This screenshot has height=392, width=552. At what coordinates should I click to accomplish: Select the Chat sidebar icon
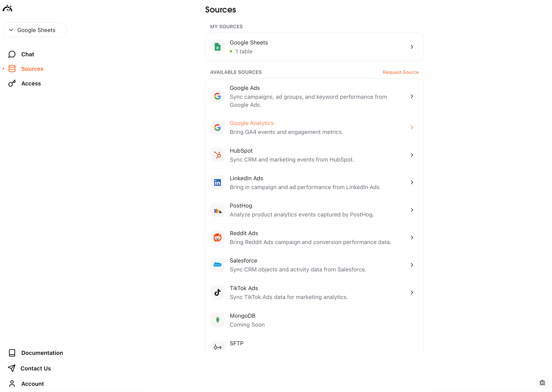[12, 54]
